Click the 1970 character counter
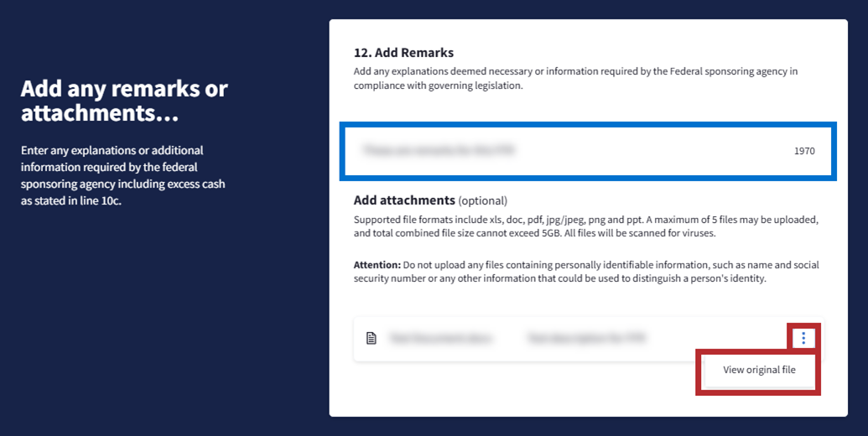This screenshot has width=868, height=436. (804, 152)
